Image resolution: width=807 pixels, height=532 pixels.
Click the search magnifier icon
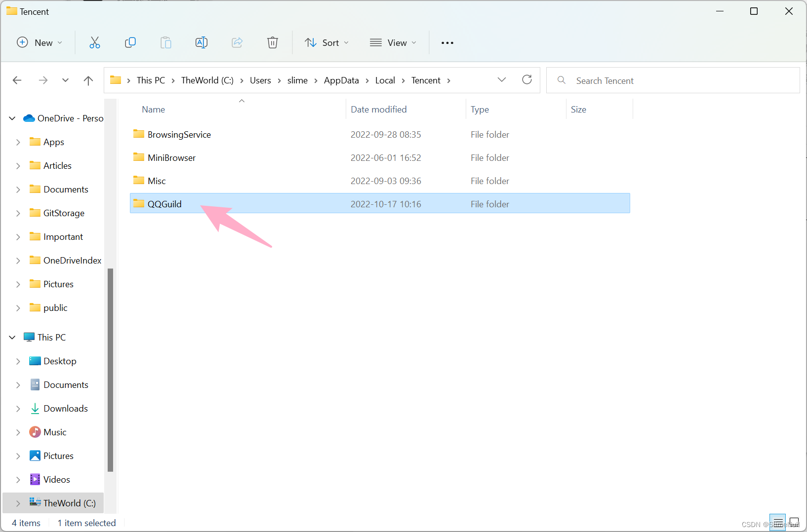pos(562,80)
